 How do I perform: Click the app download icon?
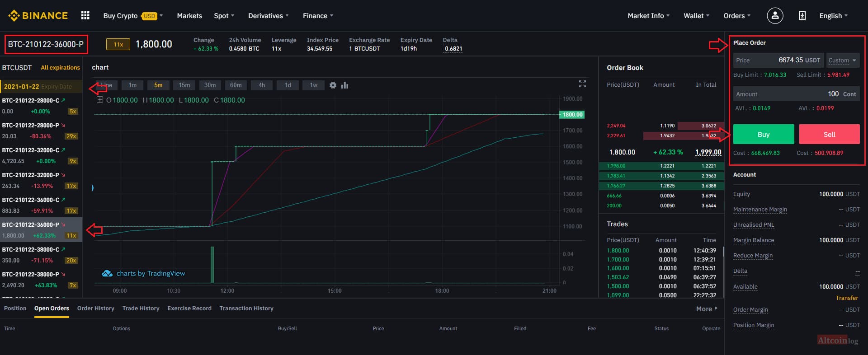point(802,16)
